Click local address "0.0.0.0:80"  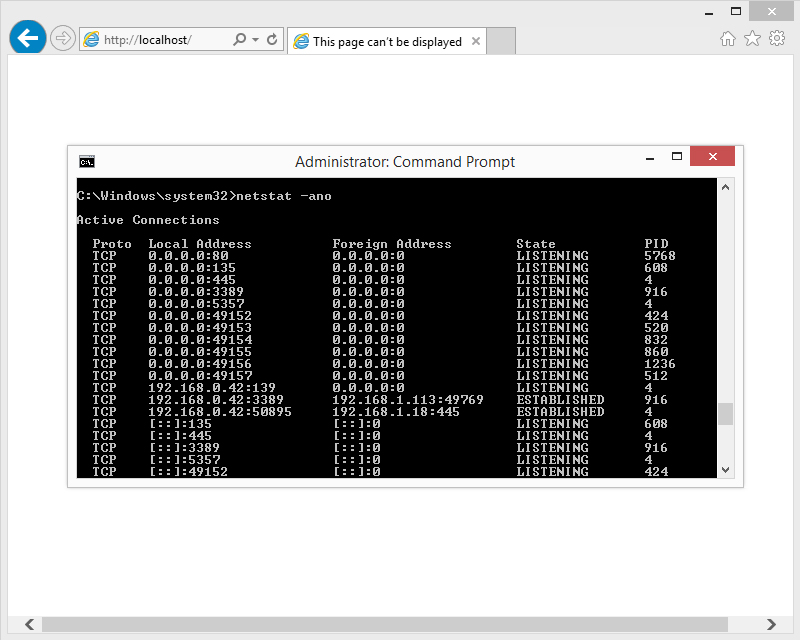click(x=188, y=256)
